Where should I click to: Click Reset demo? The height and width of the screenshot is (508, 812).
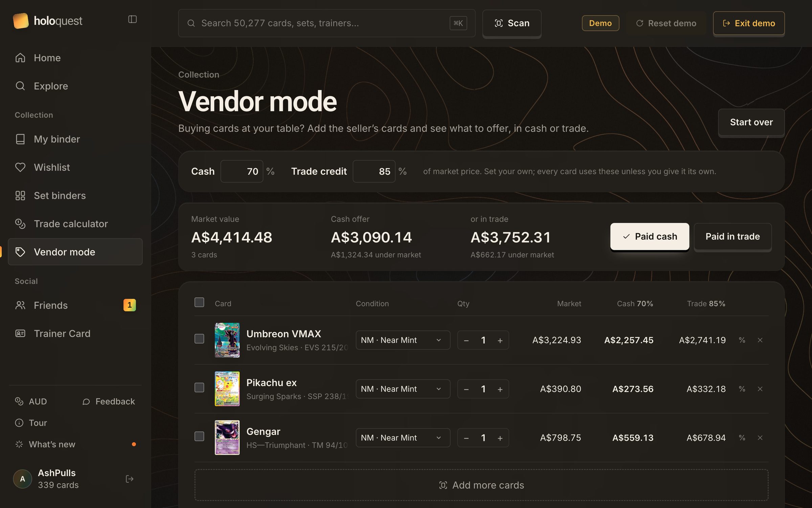pyautogui.click(x=666, y=23)
